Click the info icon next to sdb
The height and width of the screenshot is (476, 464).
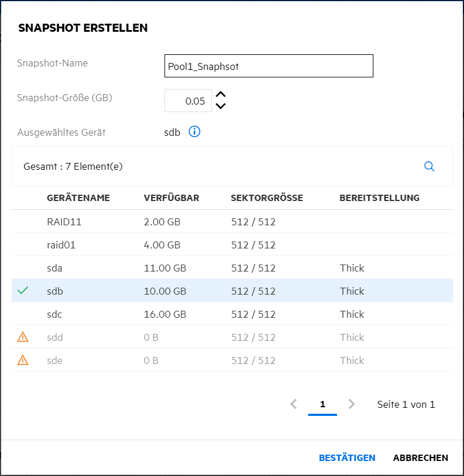coord(194,132)
